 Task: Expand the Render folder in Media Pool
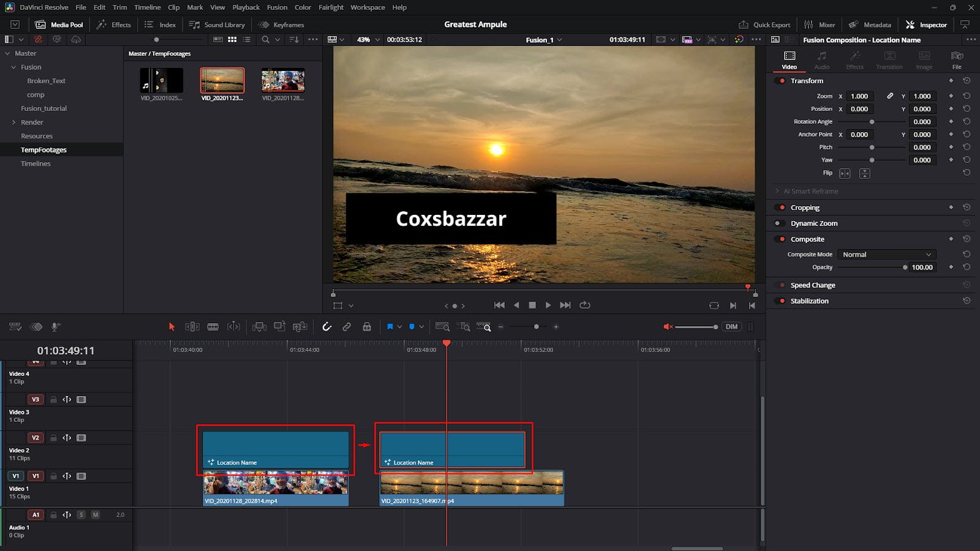point(14,122)
